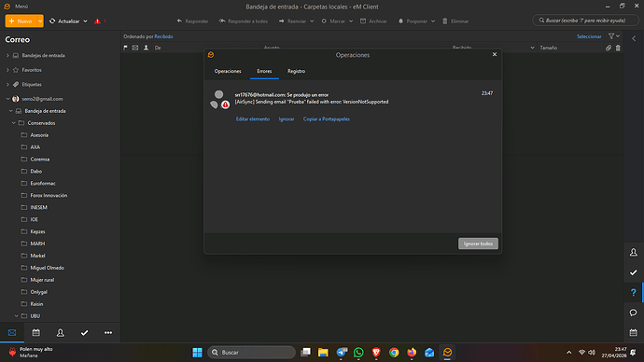Open the Windows Start menu
This screenshot has width=644, height=362.
coord(198,352)
